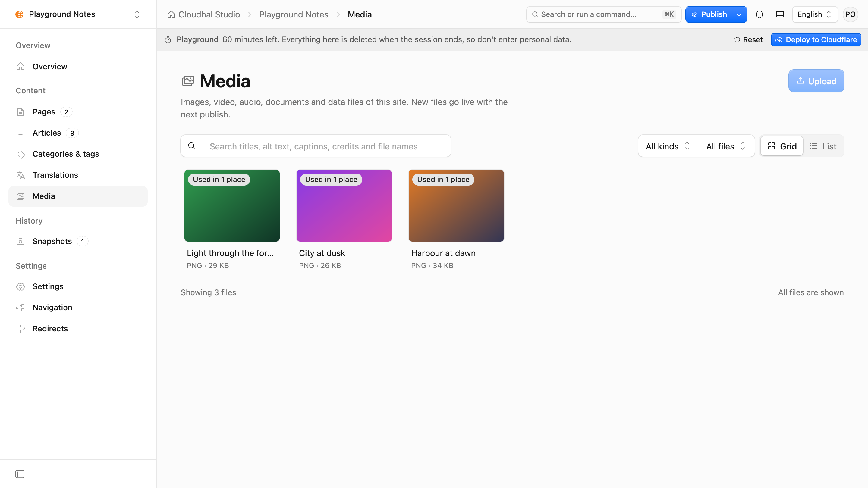This screenshot has height=488, width=868.
Task: Click the Settings gear icon in sidebar
Action: 20,286
